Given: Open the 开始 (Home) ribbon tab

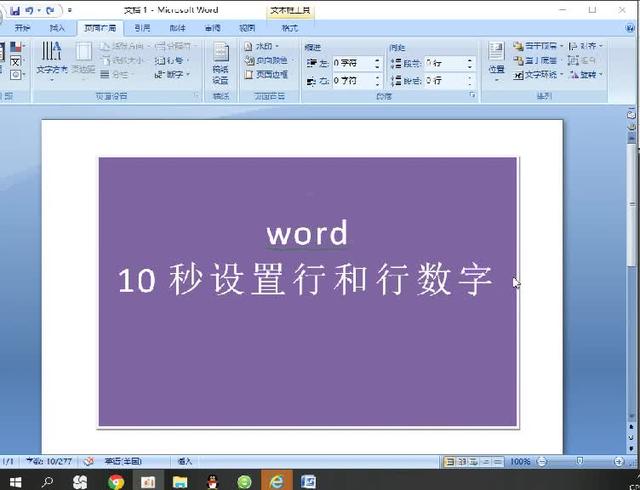Looking at the screenshot, I should coord(22,28).
